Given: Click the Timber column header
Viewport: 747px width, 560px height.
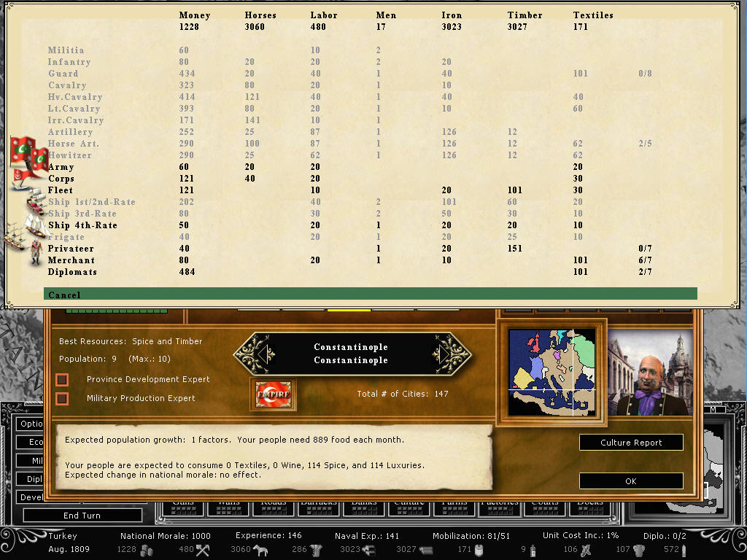Looking at the screenshot, I should click(x=525, y=15).
